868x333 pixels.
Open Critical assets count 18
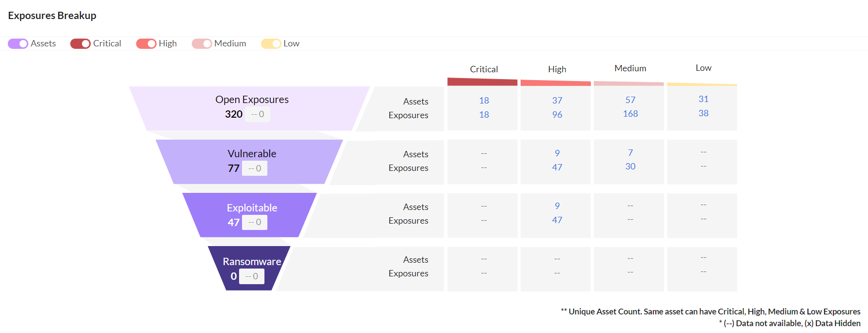[x=484, y=101]
